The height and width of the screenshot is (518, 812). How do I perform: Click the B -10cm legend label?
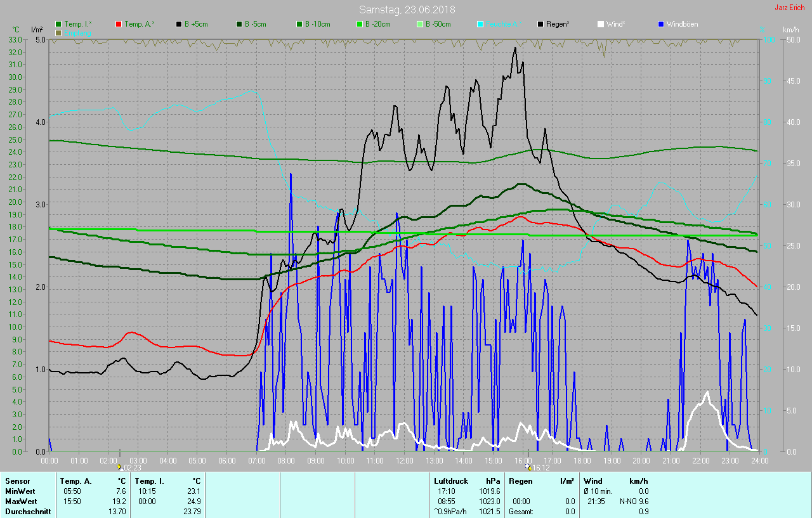[317, 24]
